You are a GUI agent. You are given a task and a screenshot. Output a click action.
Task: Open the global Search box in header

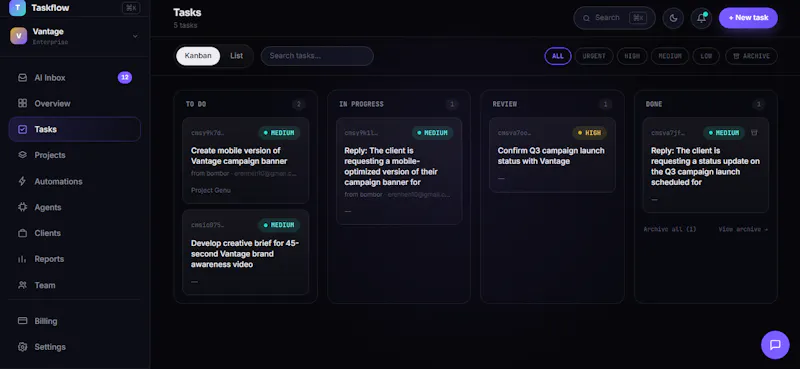[x=614, y=18]
